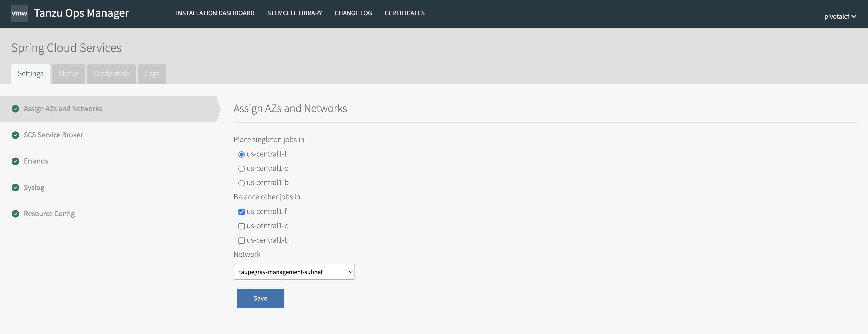This screenshot has width=868, height=334.
Task: Open the SCS Service Broker section
Action: (x=53, y=135)
